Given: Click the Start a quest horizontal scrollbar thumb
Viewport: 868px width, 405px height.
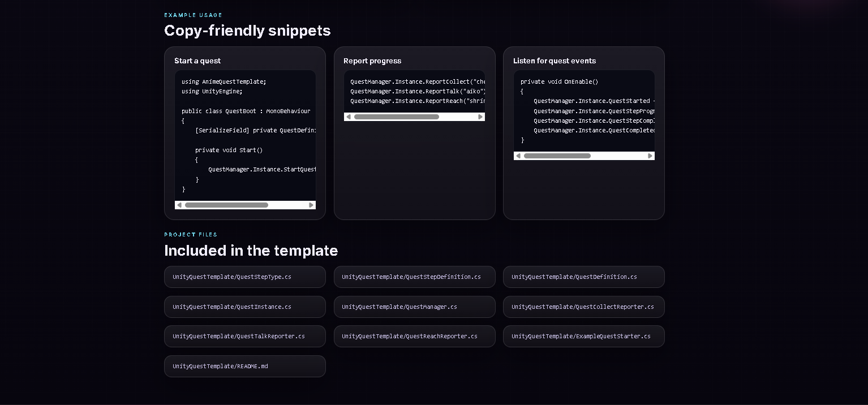Looking at the screenshot, I should point(226,205).
